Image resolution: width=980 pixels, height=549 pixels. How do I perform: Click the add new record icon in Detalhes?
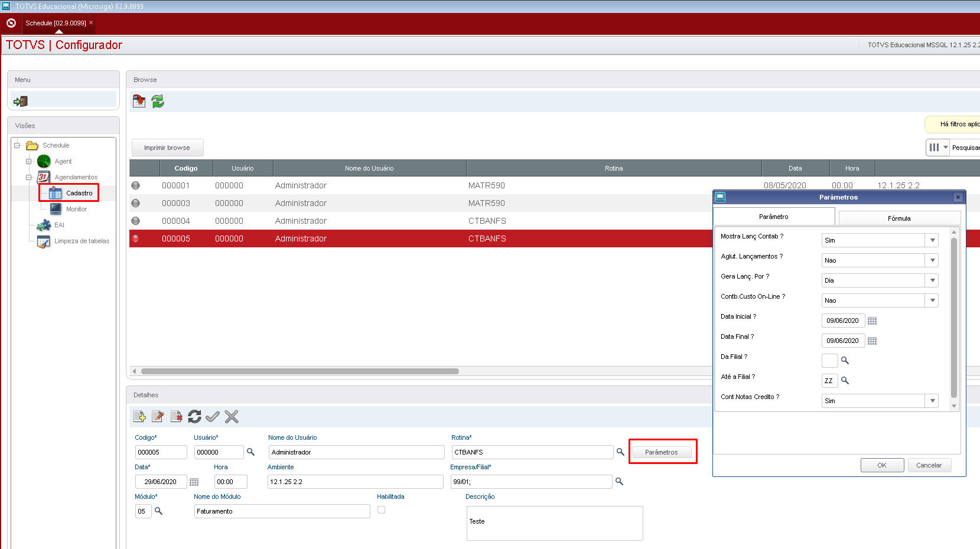(139, 417)
